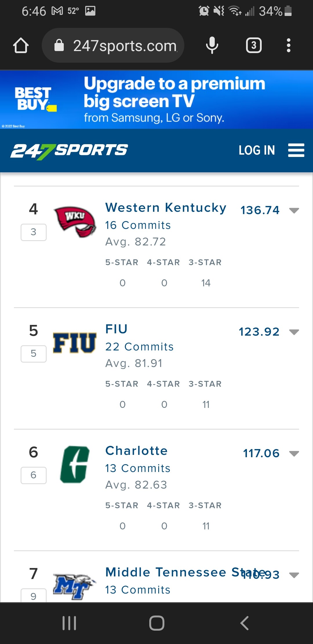This screenshot has width=313, height=644.
Task: Open FIU's 22 Commits list
Action: (139, 347)
